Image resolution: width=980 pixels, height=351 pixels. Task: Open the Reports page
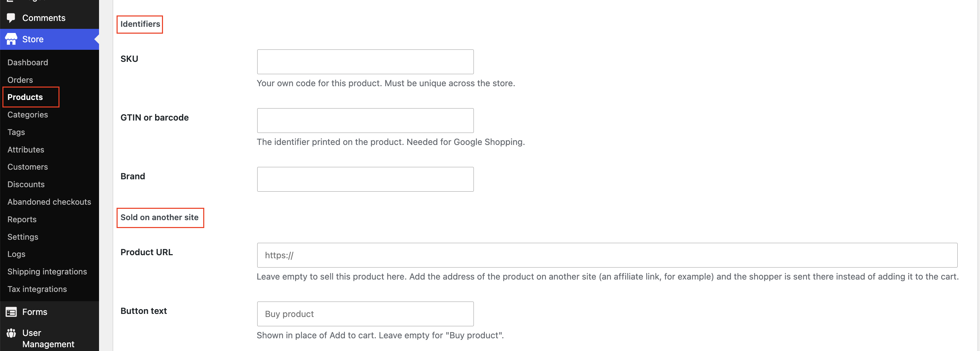tap(22, 219)
